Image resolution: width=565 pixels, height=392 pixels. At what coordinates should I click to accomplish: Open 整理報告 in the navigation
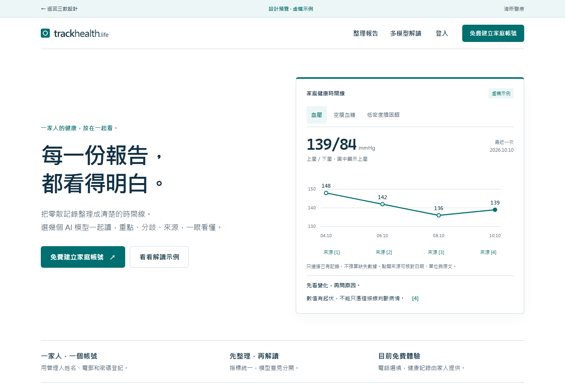tap(366, 33)
